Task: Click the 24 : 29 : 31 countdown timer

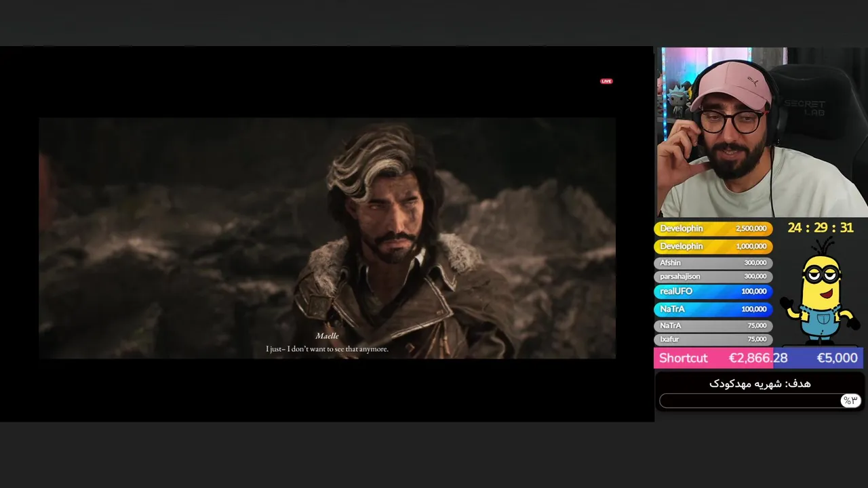Action: pos(820,228)
